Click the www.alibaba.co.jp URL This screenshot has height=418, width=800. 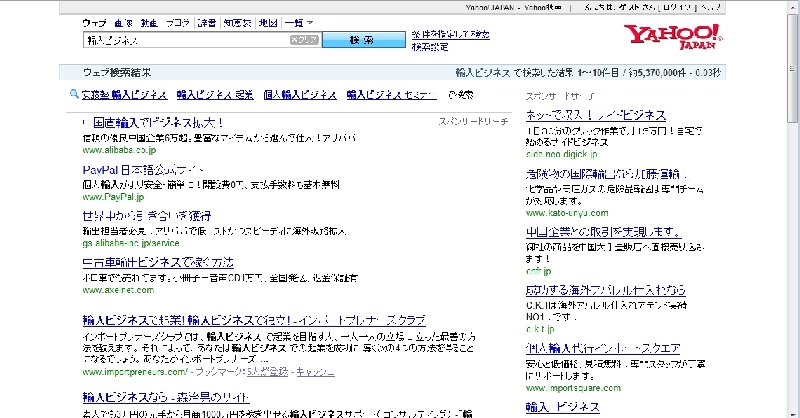tap(119, 150)
